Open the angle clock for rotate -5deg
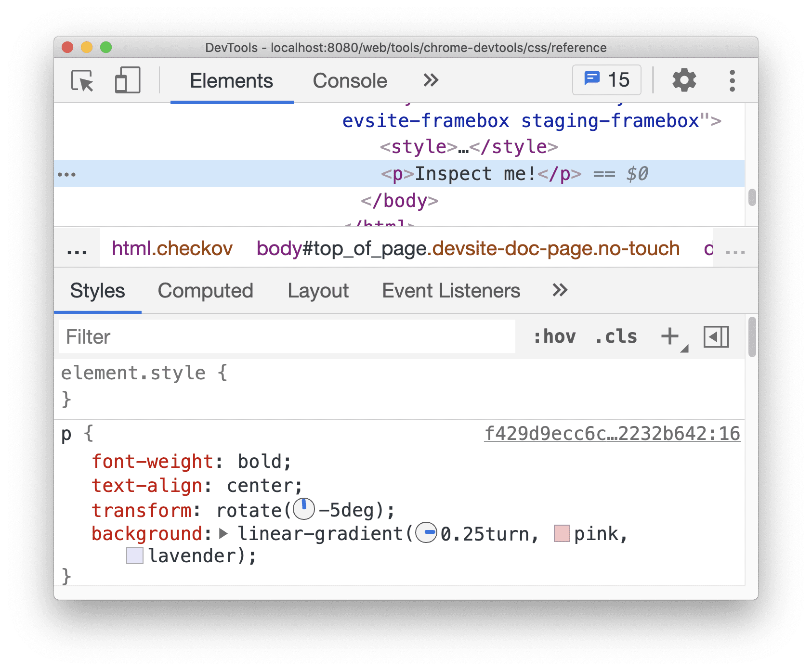The height and width of the screenshot is (671, 812). tap(304, 509)
